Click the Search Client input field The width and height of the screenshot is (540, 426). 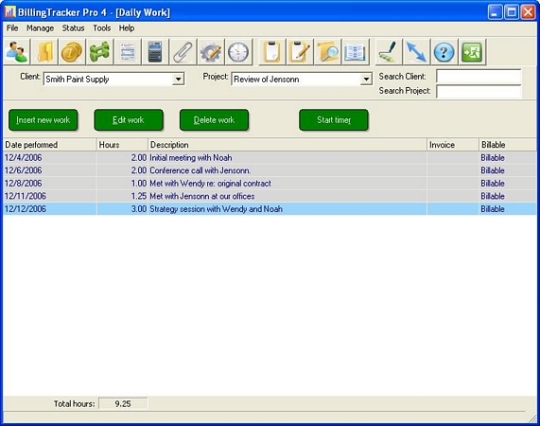pos(479,76)
